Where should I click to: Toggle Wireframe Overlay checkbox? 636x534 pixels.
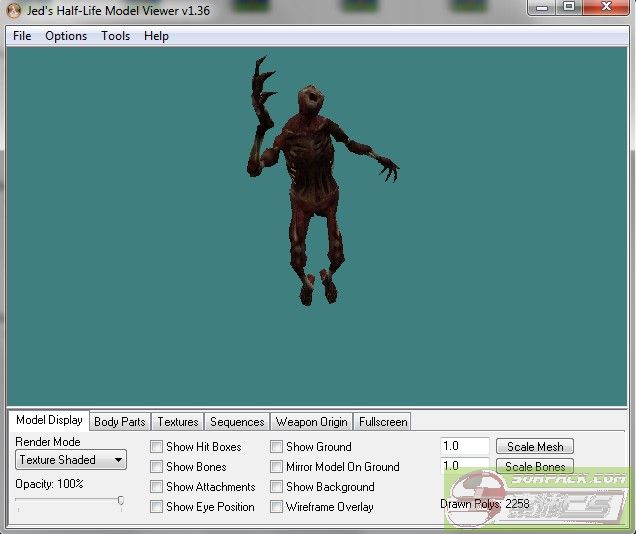(277, 507)
